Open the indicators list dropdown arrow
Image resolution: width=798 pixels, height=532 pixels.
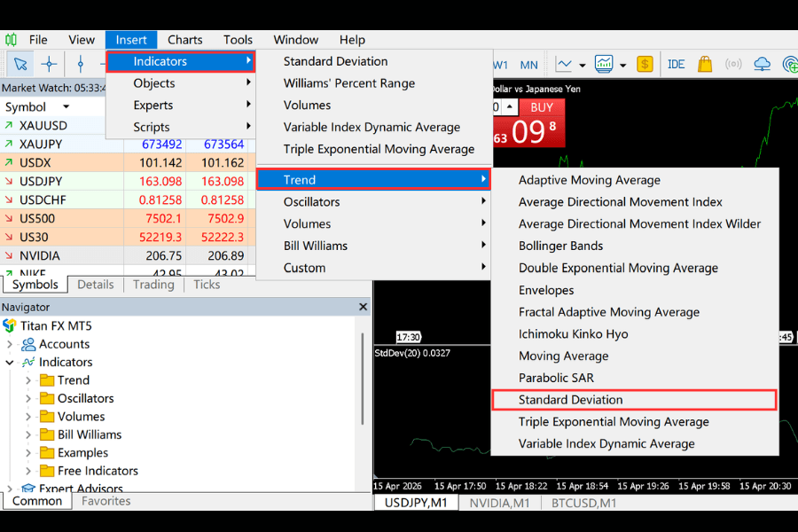(x=622, y=65)
